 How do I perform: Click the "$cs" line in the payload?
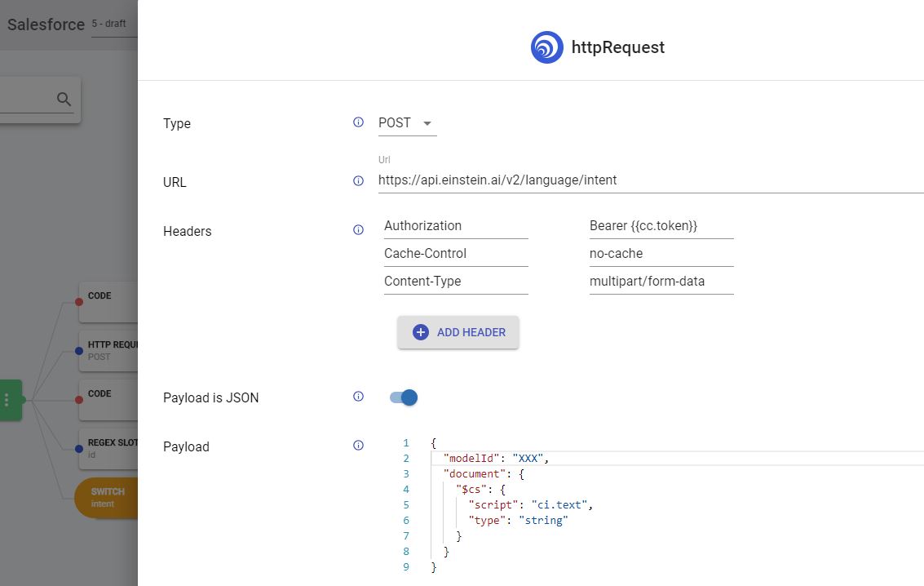[481, 490]
